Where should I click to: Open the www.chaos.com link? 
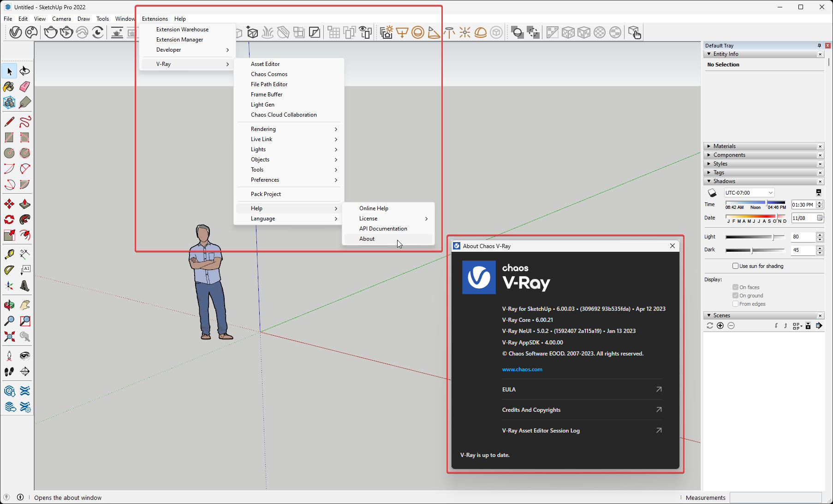[x=522, y=369]
